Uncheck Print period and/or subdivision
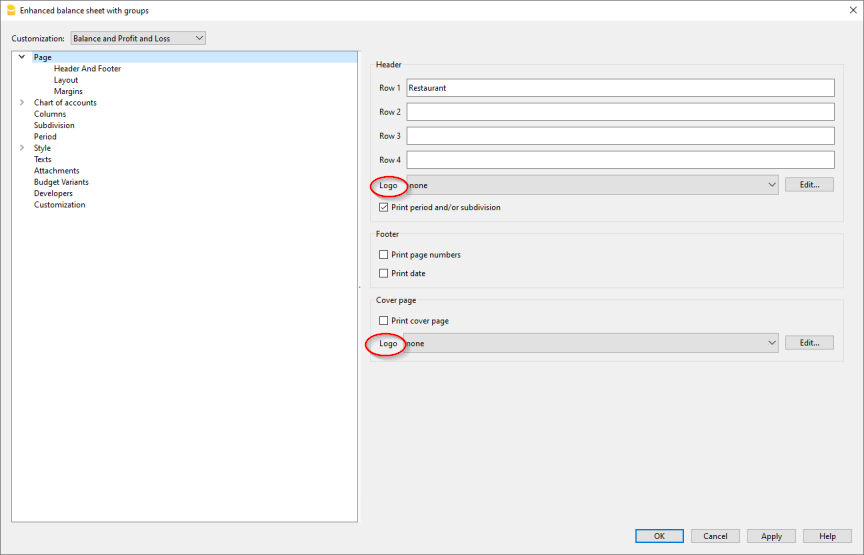The height and width of the screenshot is (555, 864). tap(384, 207)
